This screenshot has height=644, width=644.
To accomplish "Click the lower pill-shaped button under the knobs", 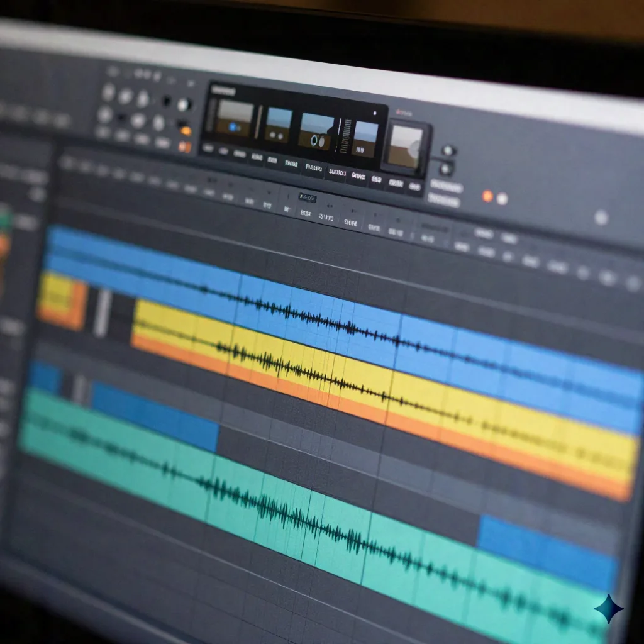I will click(x=443, y=200).
